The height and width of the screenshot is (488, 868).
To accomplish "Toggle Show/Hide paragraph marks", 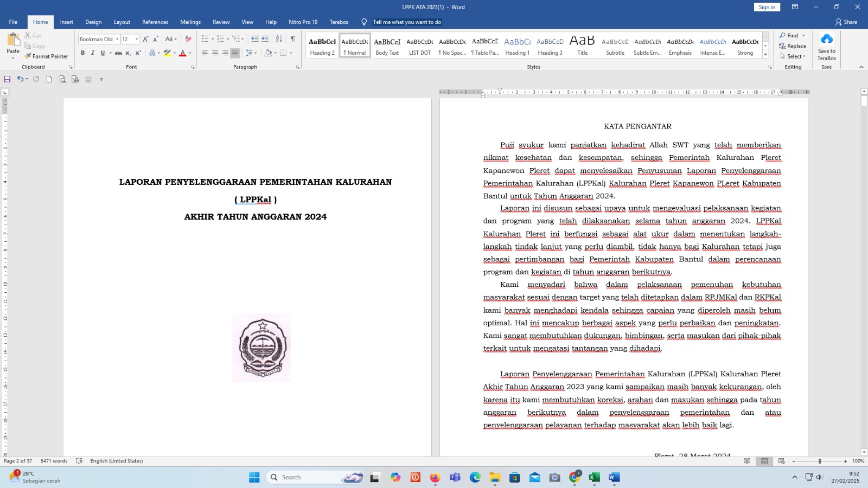I will [x=293, y=39].
